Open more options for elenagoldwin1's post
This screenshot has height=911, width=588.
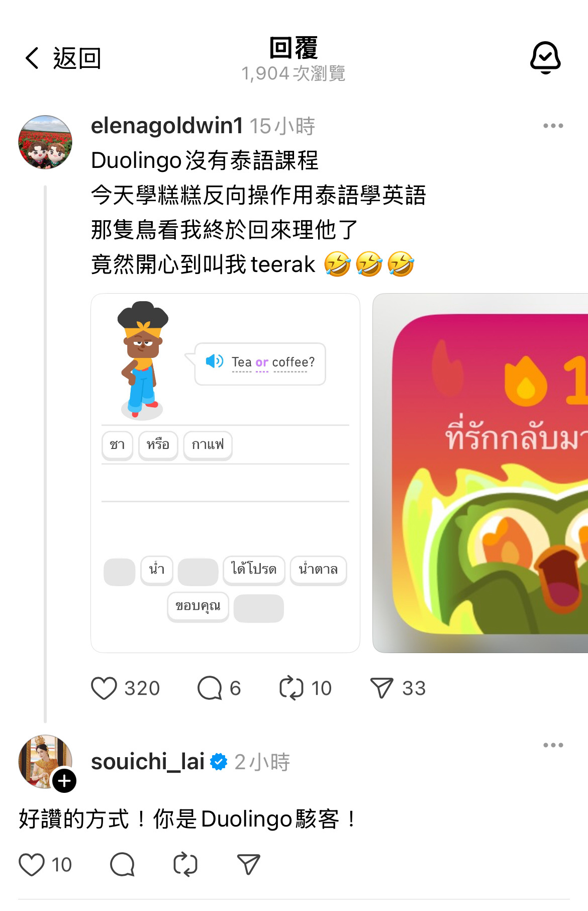[553, 126]
